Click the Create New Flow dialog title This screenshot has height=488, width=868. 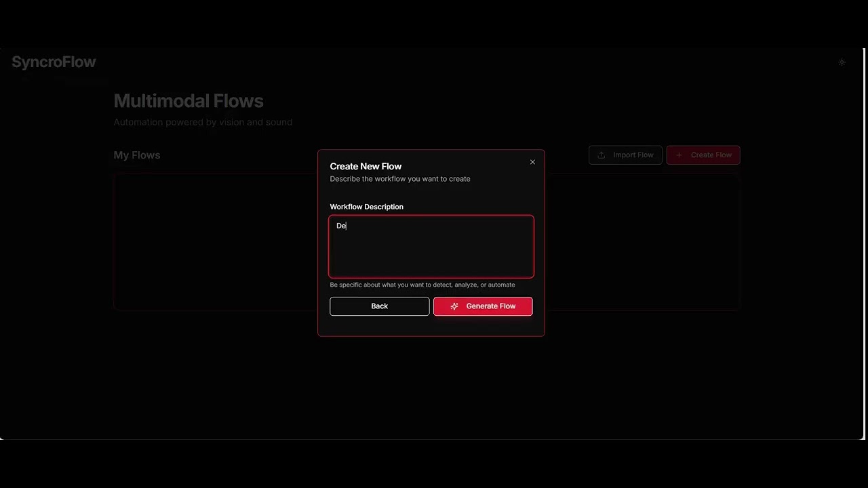tap(366, 166)
